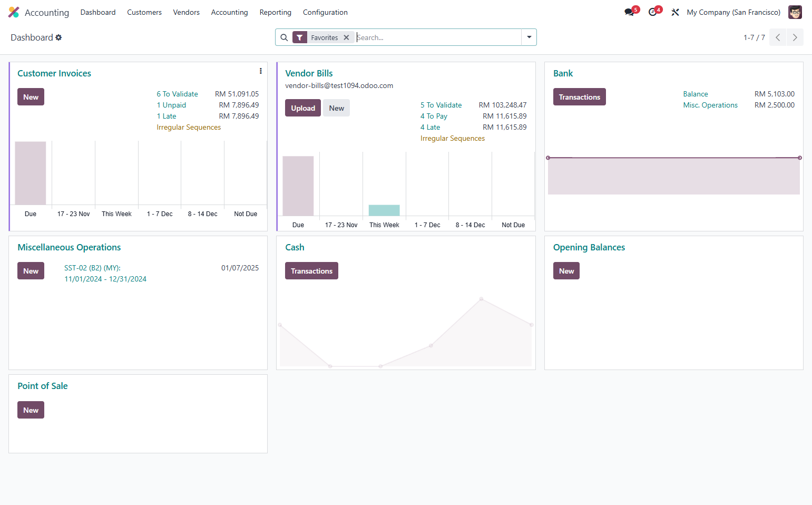This screenshot has width=812, height=505.
Task: Click New in Vendor Bills card
Action: click(336, 108)
